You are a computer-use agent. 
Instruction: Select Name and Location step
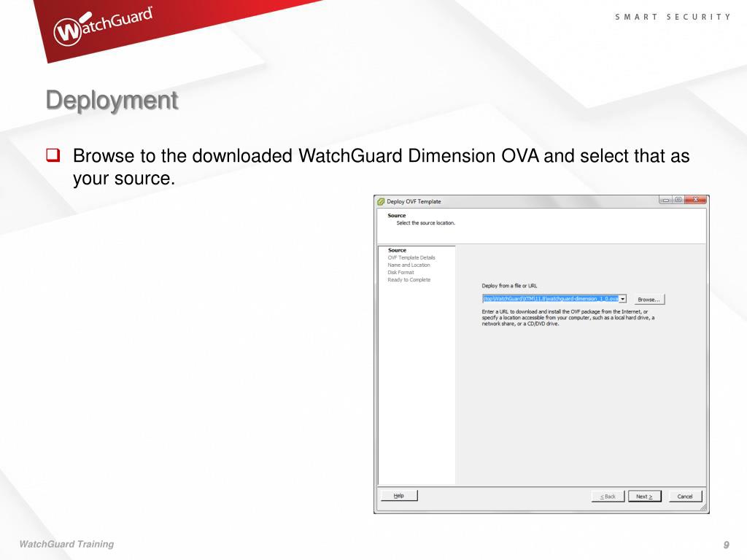pos(409,265)
